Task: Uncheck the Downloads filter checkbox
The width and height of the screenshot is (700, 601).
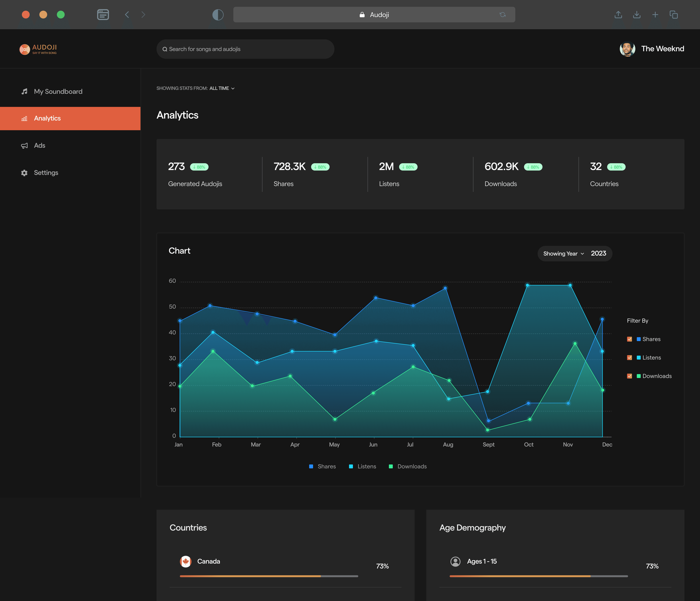Action: coord(629,376)
